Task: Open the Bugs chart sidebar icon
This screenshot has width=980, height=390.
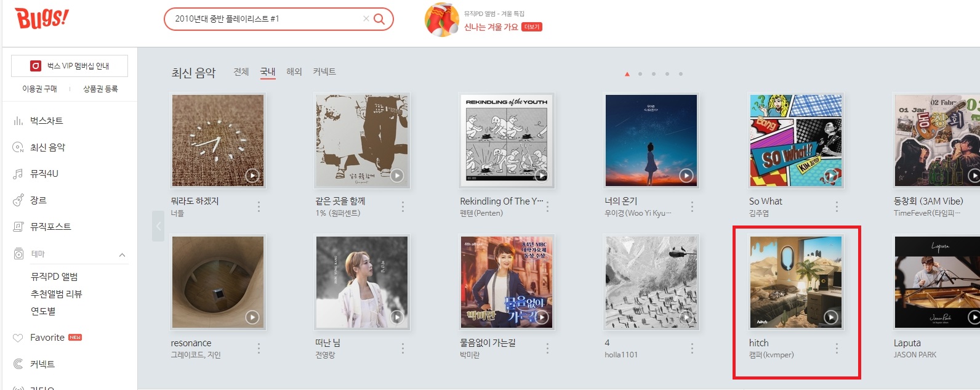Action: point(18,121)
